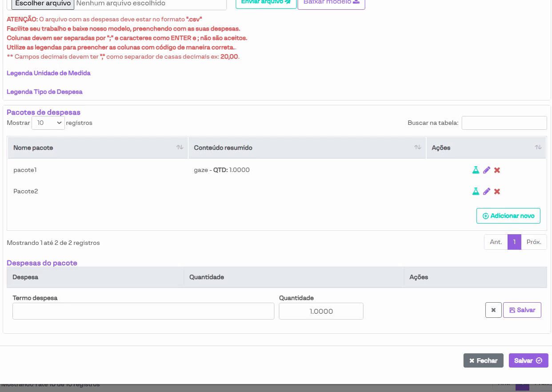552x392 pixels.
Task: Click the flask icon for pacote1
Action: (476, 170)
